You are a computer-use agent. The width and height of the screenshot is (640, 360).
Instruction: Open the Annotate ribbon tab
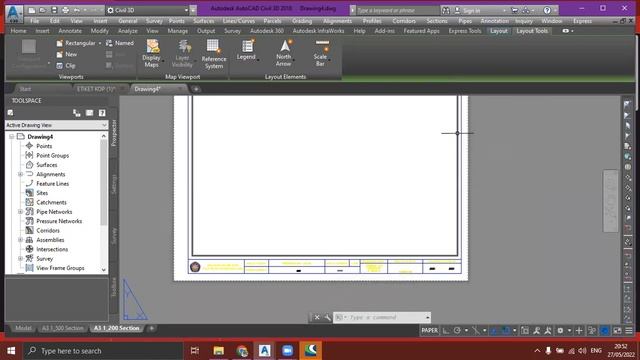click(70, 31)
